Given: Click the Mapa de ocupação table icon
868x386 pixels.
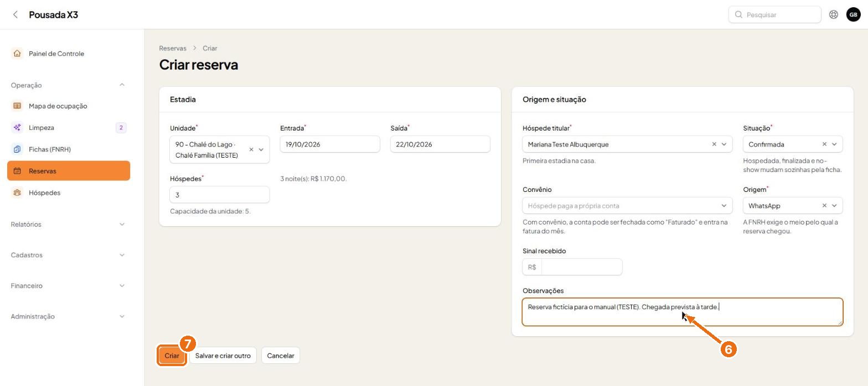Looking at the screenshot, I should [x=17, y=106].
